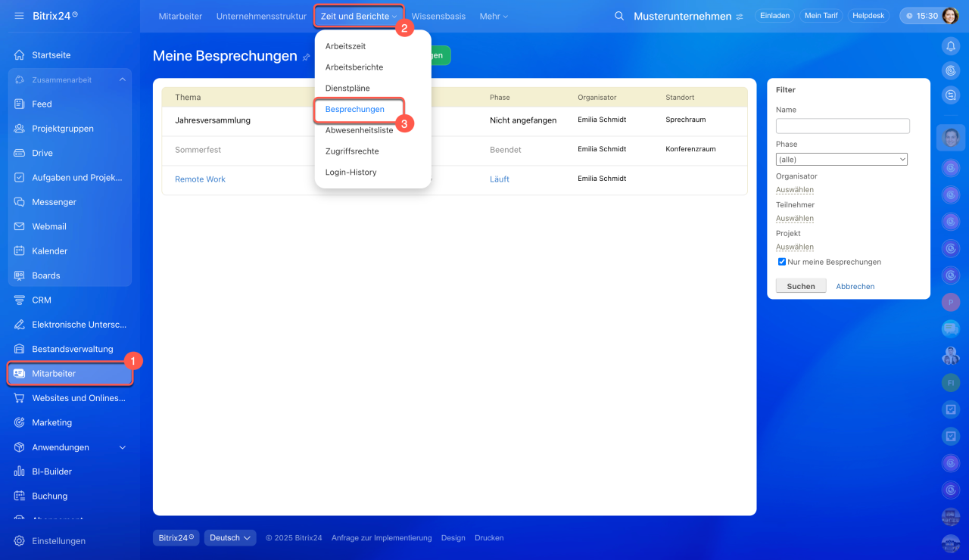Pin the Meine Besprechungen page

tap(307, 57)
